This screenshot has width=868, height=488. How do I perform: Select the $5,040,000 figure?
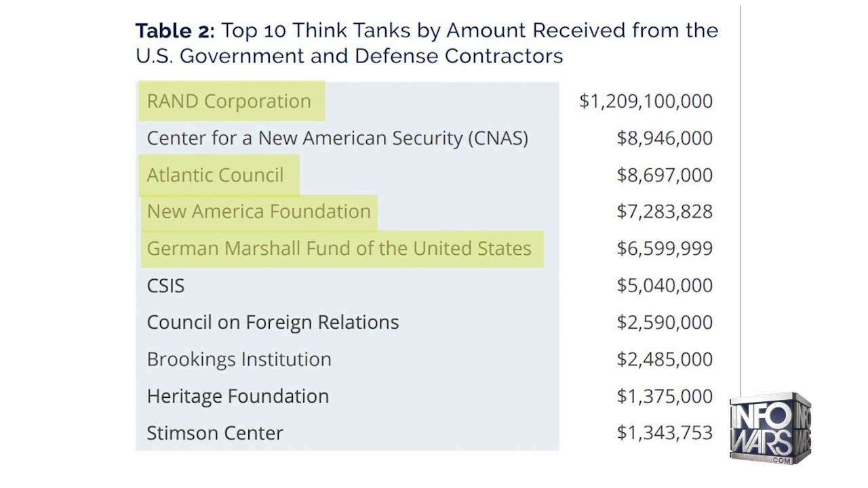click(x=665, y=285)
